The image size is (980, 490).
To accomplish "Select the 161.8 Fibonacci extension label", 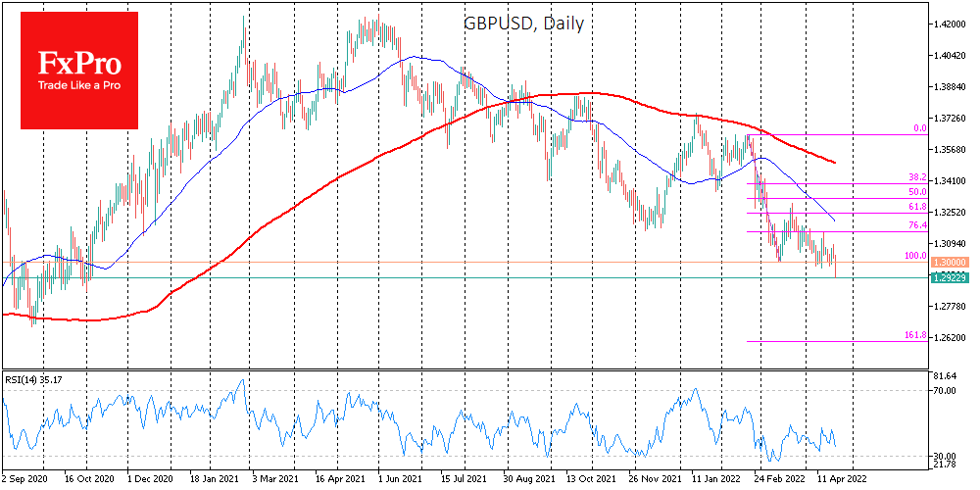I will pos(915,335).
